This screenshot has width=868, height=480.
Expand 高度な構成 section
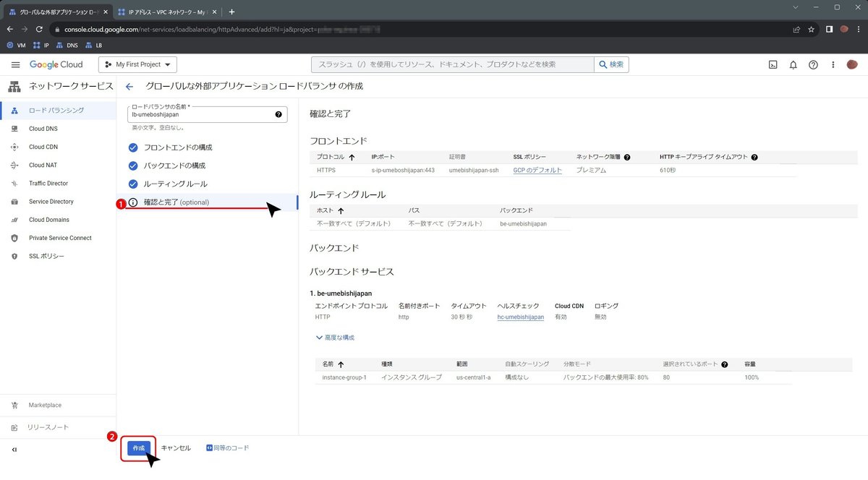coord(335,338)
